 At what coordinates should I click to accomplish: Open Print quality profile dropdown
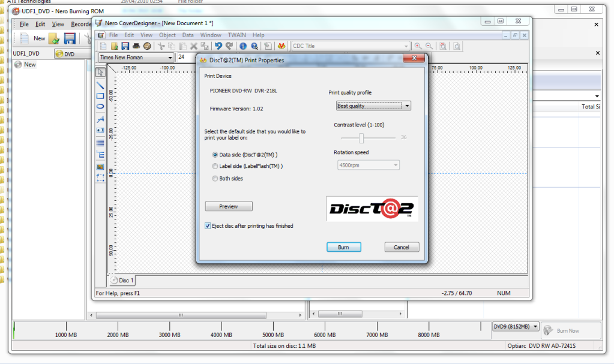point(373,106)
